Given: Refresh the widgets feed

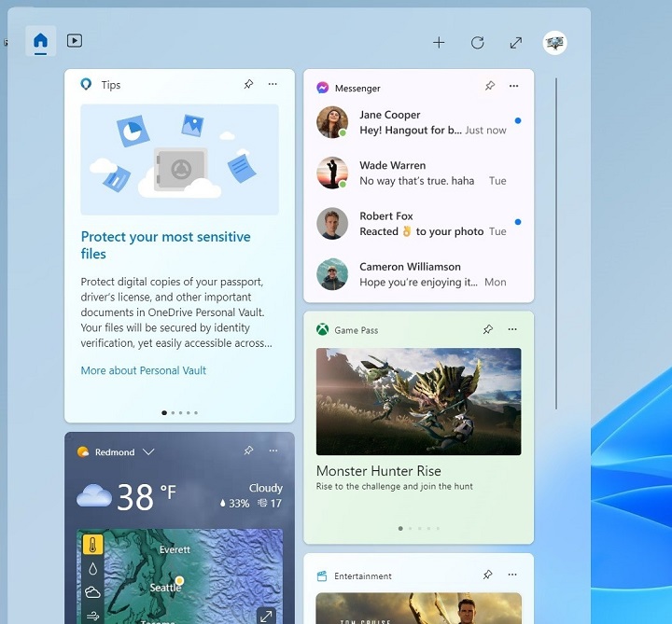Looking at the screenshot, I should [x=477, y=43].
